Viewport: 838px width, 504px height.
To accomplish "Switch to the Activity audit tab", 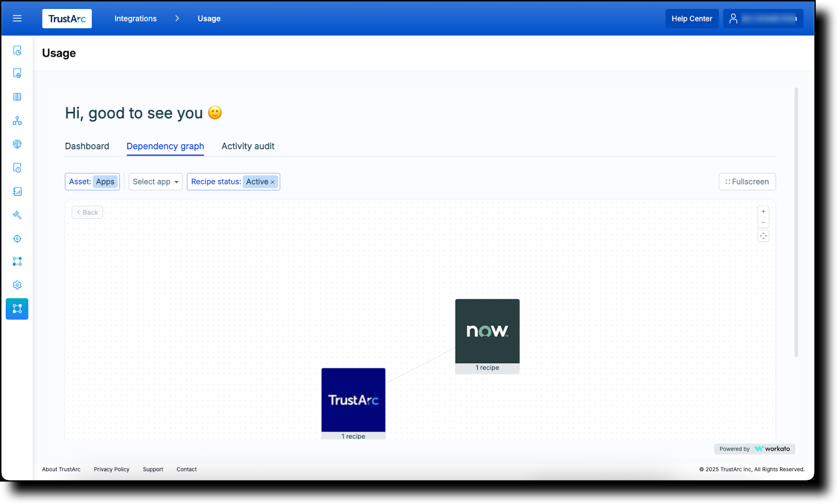I will pos(248,146).
